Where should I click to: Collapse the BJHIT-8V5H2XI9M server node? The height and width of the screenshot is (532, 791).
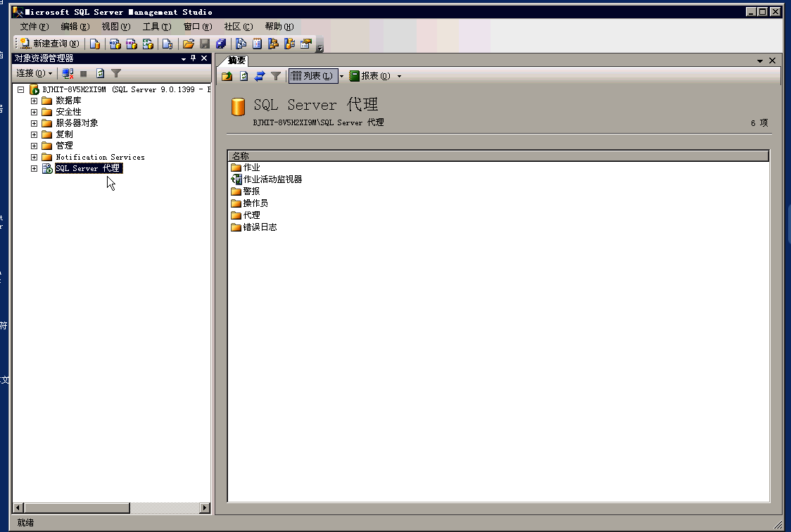point(20,90)
